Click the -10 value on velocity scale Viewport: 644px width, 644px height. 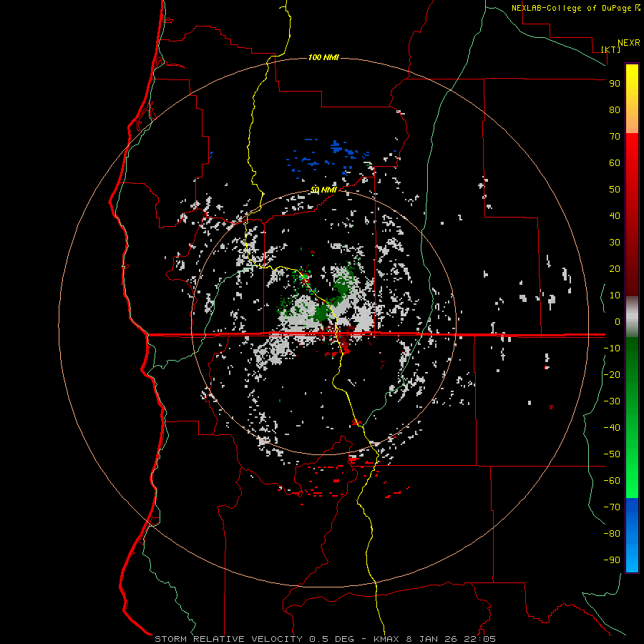coord(612,348)
